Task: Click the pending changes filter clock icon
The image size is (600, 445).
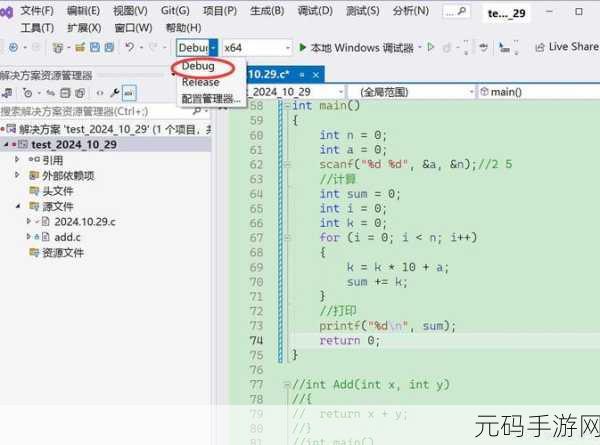Action: coord(28,93)
